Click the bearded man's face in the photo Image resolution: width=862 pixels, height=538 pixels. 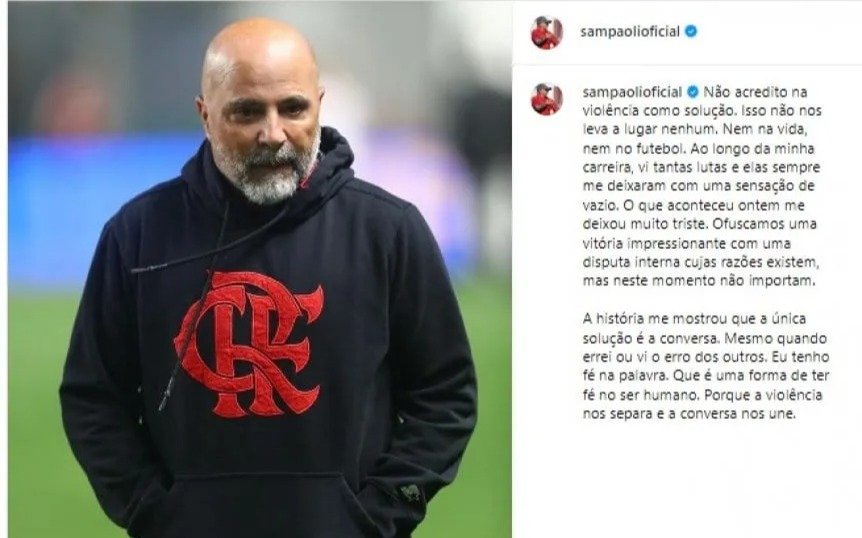pyautogui.click(x=263, y=124)
